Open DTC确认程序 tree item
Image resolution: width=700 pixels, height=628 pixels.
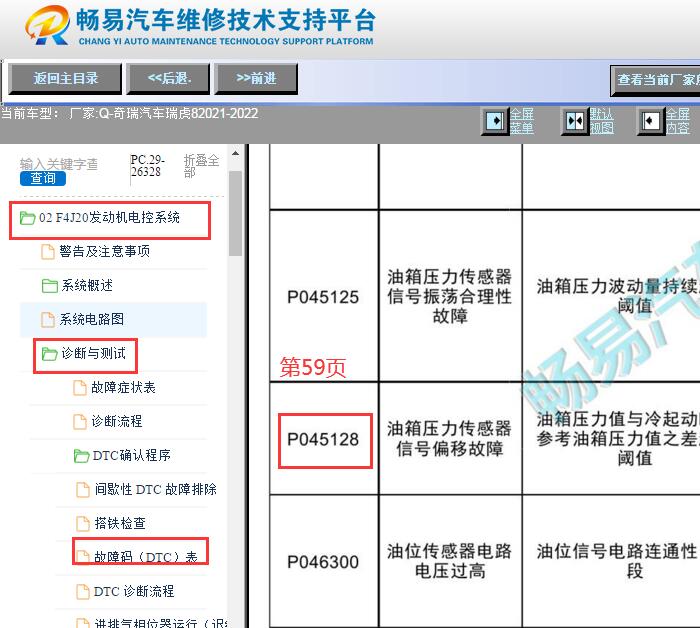click(132, 456)
